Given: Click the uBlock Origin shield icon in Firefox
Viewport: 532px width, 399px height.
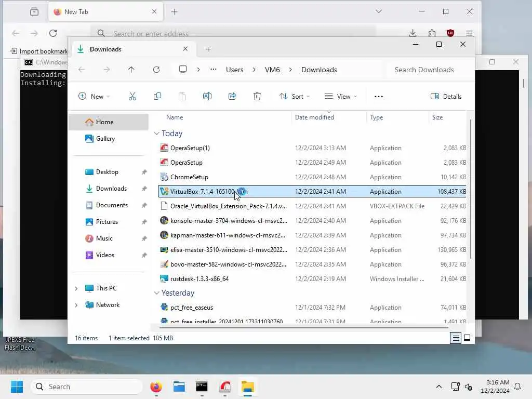Looking at the screenshot, I should [x=450, y=33].
